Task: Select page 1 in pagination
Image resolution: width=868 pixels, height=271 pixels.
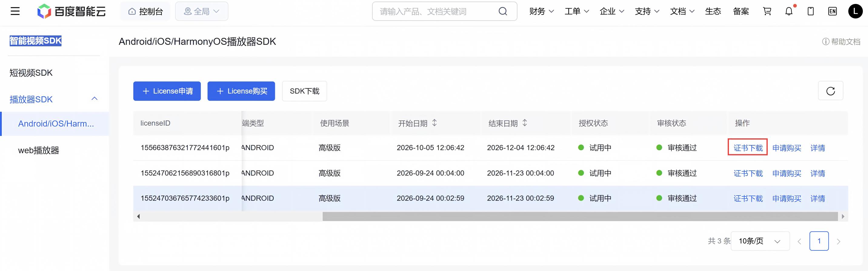Action: (819, 241)
